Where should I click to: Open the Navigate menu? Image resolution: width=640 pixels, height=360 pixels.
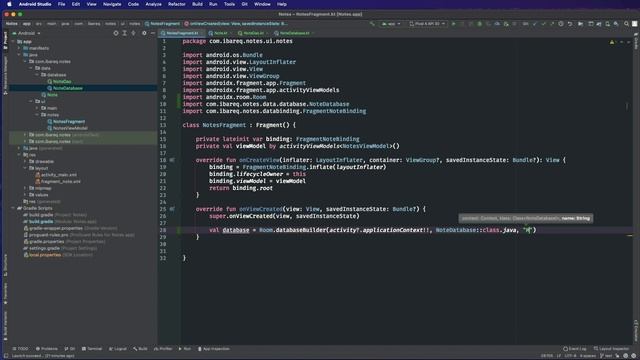click(112, 4)
